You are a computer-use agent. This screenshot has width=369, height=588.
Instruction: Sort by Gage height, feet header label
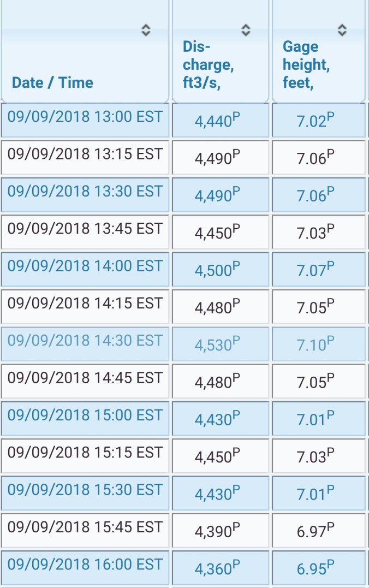tap(306, 65)
